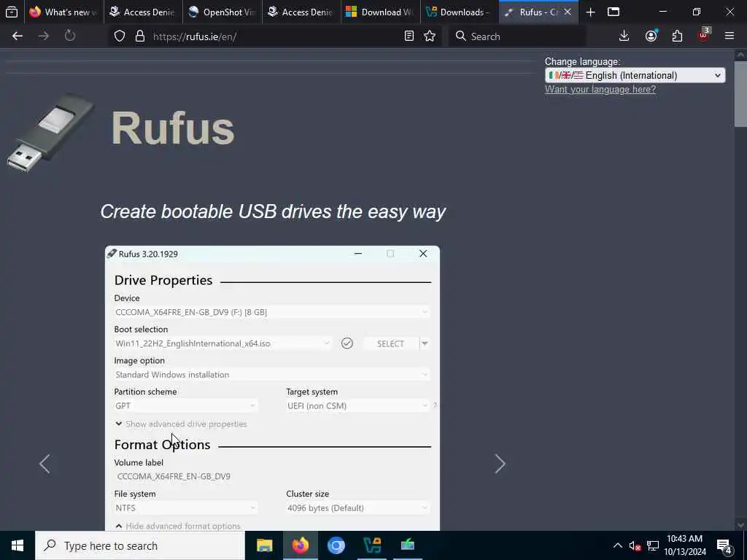The height and width of the screenshot is (560, 747).
Task: Bookmark this page with the star icon
Action: [430, 36]
